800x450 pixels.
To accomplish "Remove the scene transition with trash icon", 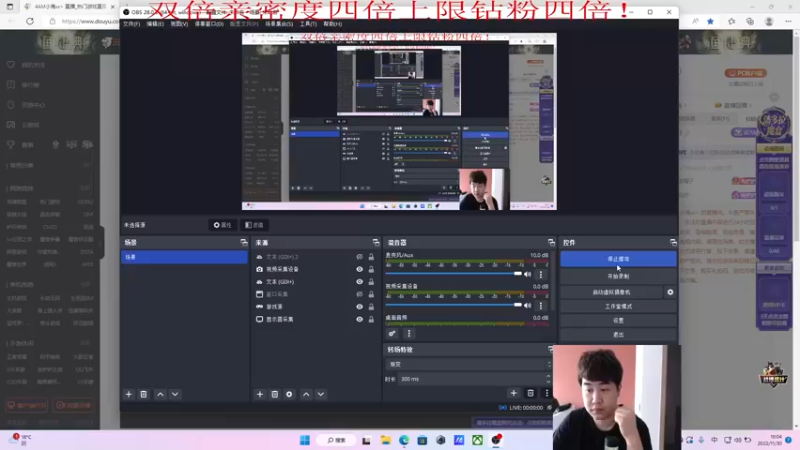I will click(531, 393).
